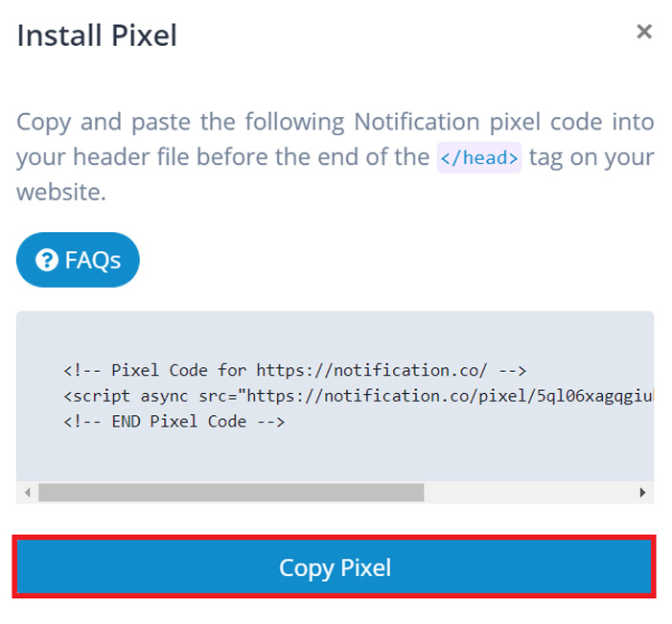Click the word 'Notification' in instructions
The width and height of the screenshot is (672, 624).
[x=417, y=122]
